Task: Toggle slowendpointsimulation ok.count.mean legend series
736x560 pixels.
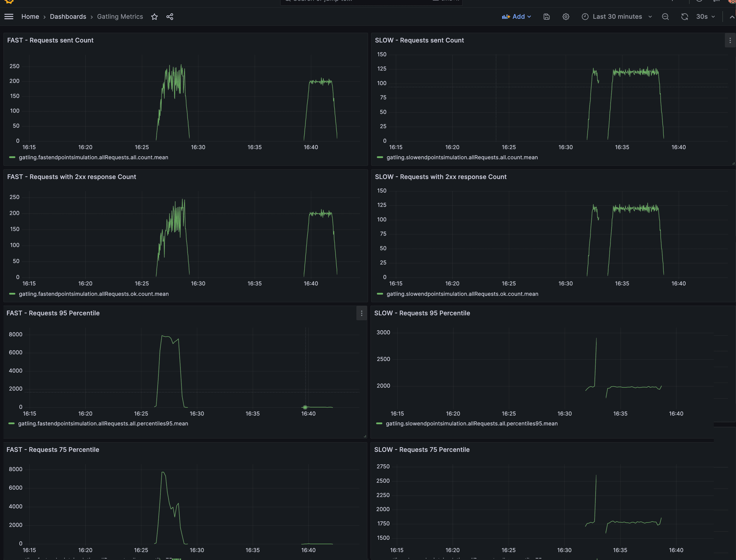Action: pos(462,294)
